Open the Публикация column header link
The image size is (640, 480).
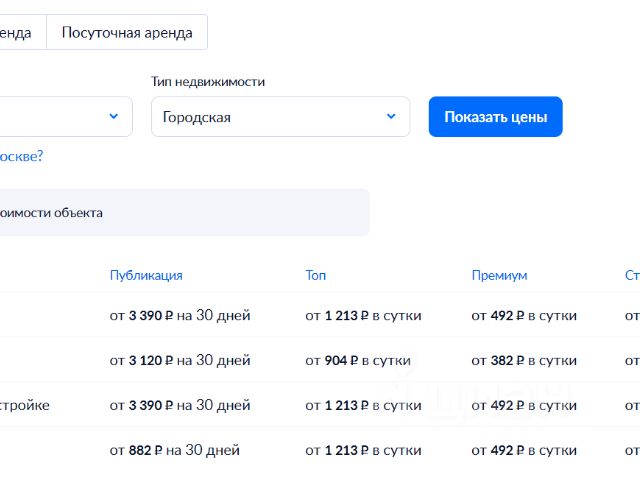coord(146,275)
